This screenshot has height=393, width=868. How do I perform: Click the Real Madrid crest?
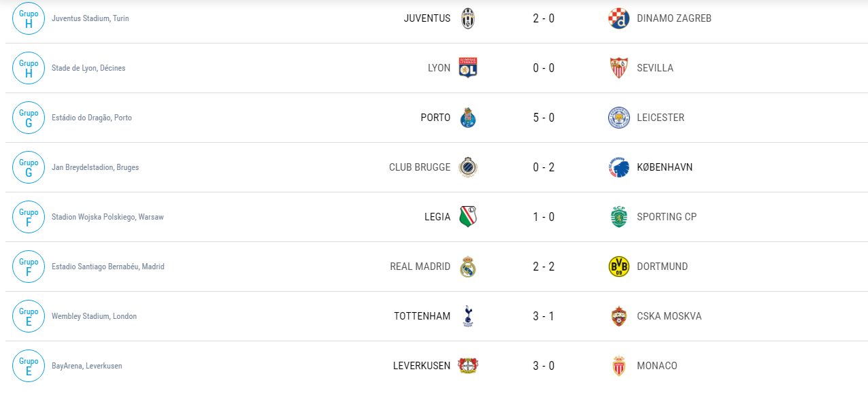(467, 267)
